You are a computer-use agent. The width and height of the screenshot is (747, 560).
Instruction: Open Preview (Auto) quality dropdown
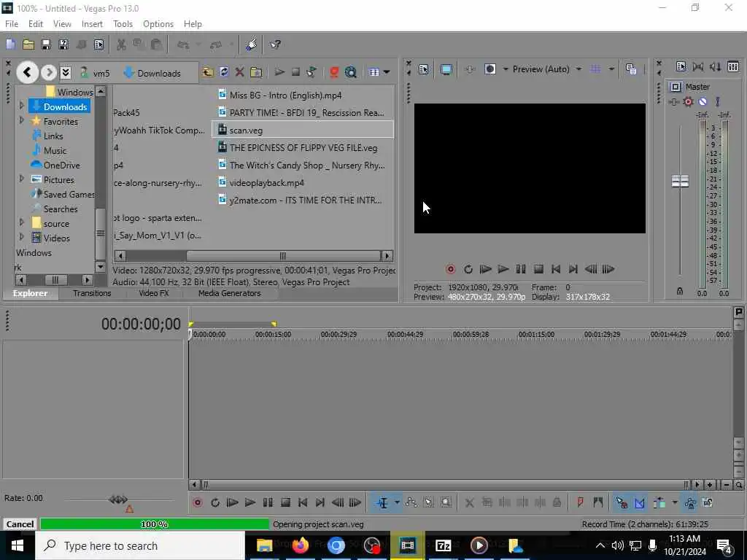(x=578, y=69)
